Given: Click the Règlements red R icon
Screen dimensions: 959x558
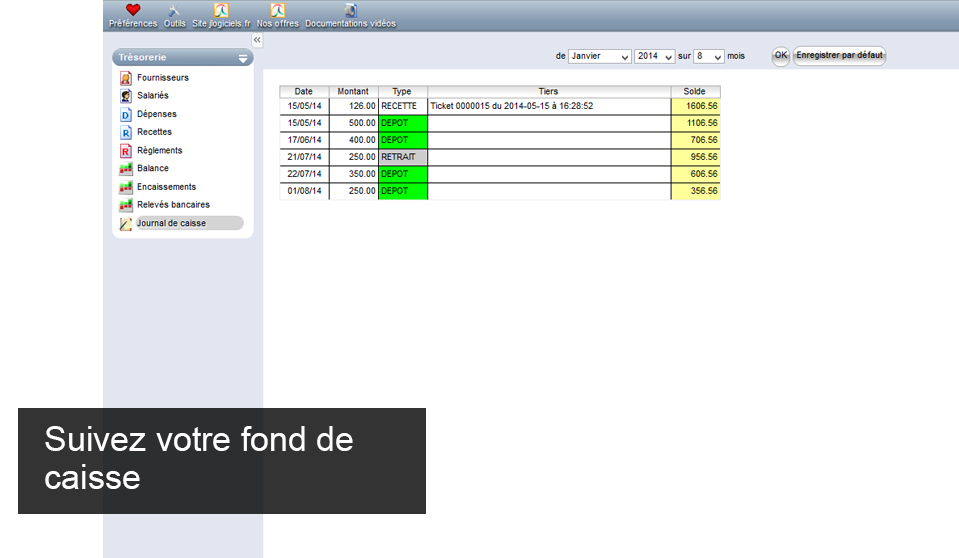Looking at the screenshot, I should [x=125, y=151].
